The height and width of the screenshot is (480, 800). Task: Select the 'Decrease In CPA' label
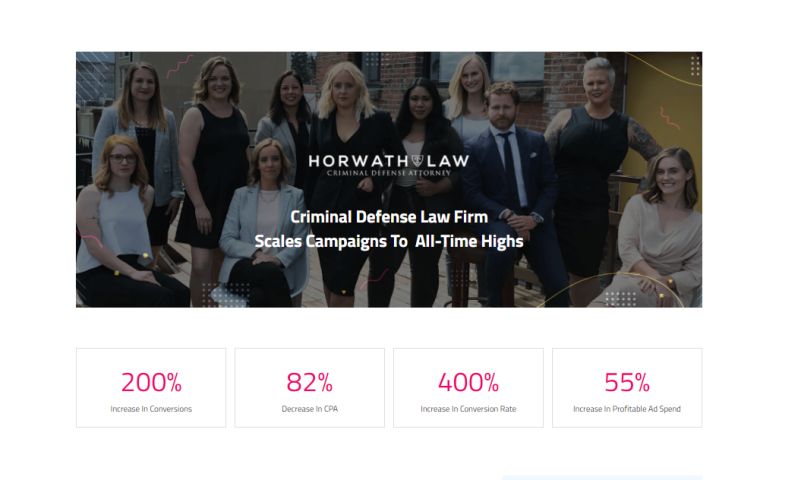310,409
